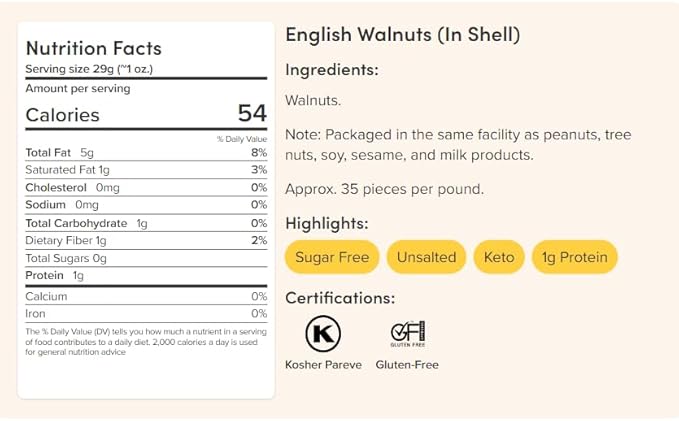Screen dimensions: 679x421
Task: Click the Gluten-Free label text
Action: point(407,365)
